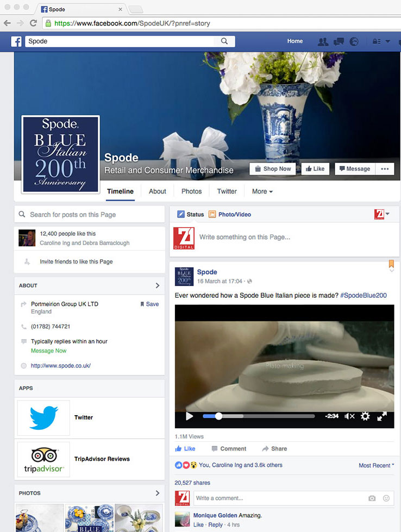This screenshot has width=401, height=532.
Task: Open the friend requests icon
Action: [323, 41]
